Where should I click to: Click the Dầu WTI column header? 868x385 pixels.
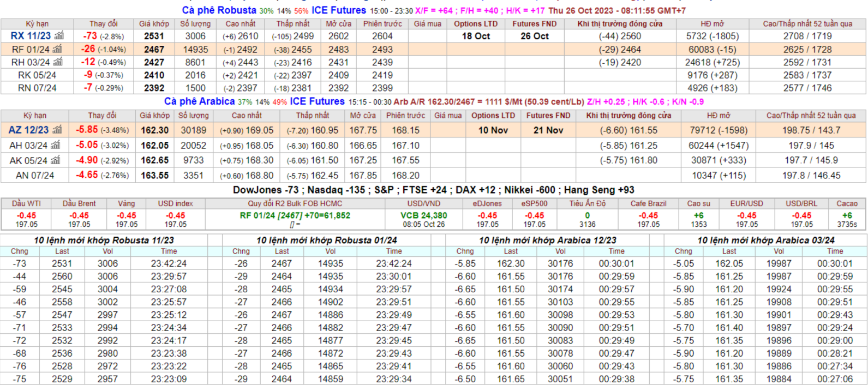tap(26, 203)
